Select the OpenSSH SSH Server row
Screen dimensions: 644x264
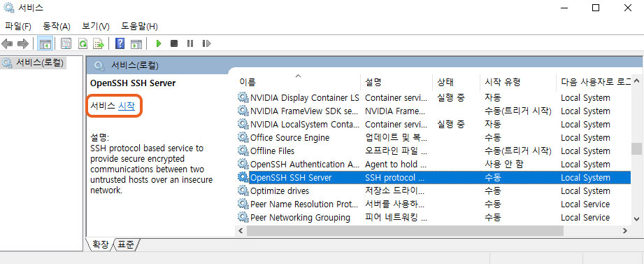434,177
